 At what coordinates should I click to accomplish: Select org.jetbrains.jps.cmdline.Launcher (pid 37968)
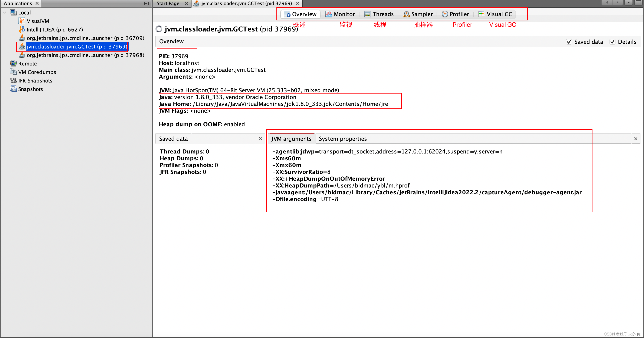[85, 55]
